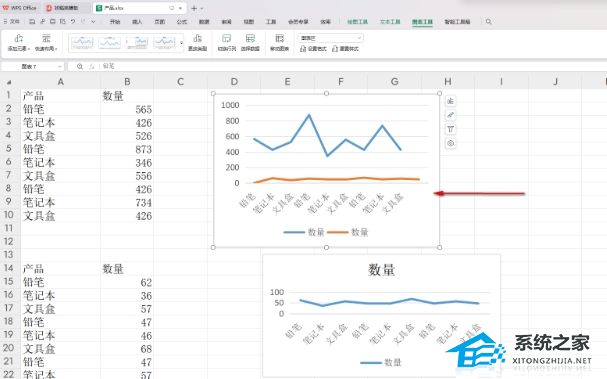Image resolution: width=607 pixels, height=379 pixels.
Task: Switch to the 视图 View tab
Action: 249,22
